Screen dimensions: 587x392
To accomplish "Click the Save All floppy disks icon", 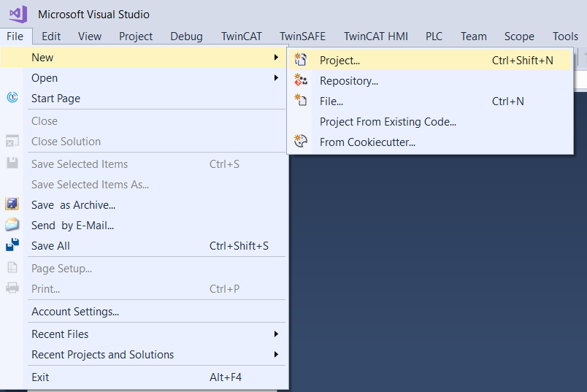I will [x=12, y=245].
